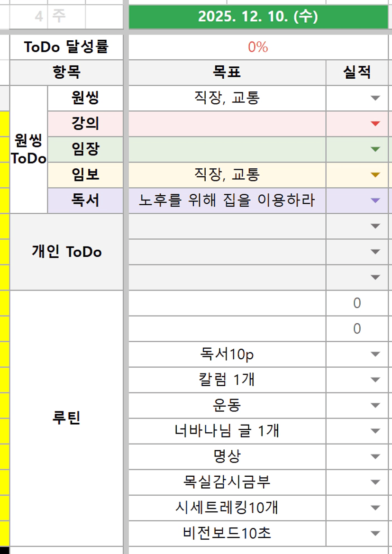Open the orange dropdown in 임보 row

pos(375,175)
